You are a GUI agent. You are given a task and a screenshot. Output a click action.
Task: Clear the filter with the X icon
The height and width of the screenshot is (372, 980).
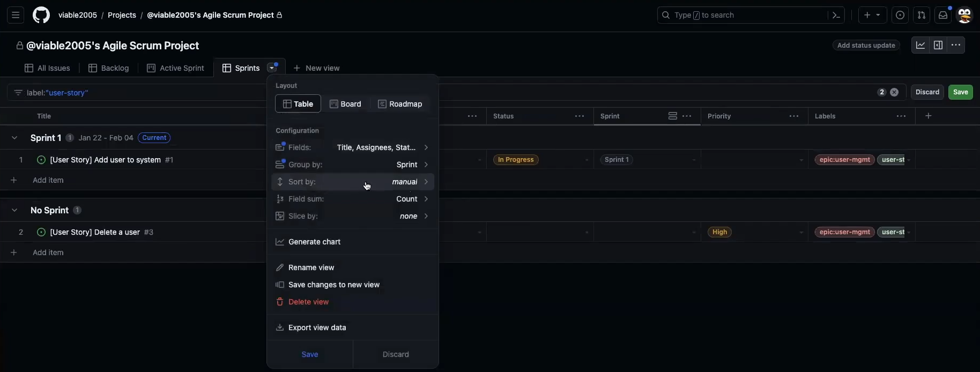click(x=894, y=92)
